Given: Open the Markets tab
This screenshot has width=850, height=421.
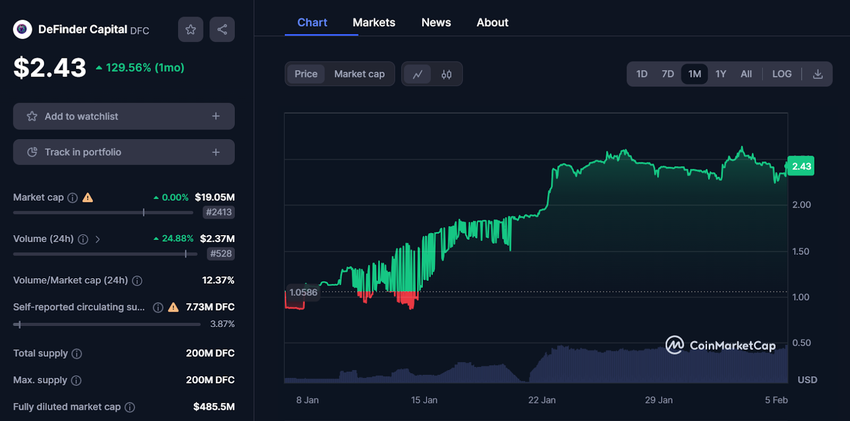Looking at the screenshot, I should [x=374, y=22].
